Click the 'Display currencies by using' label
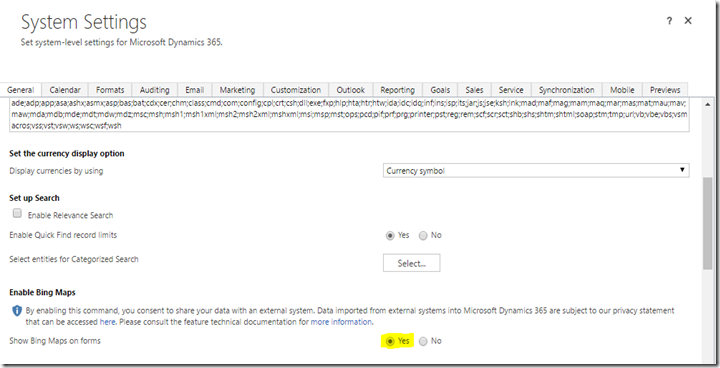Viewport: 720px width, 368px height. click(x=56, y=171)
